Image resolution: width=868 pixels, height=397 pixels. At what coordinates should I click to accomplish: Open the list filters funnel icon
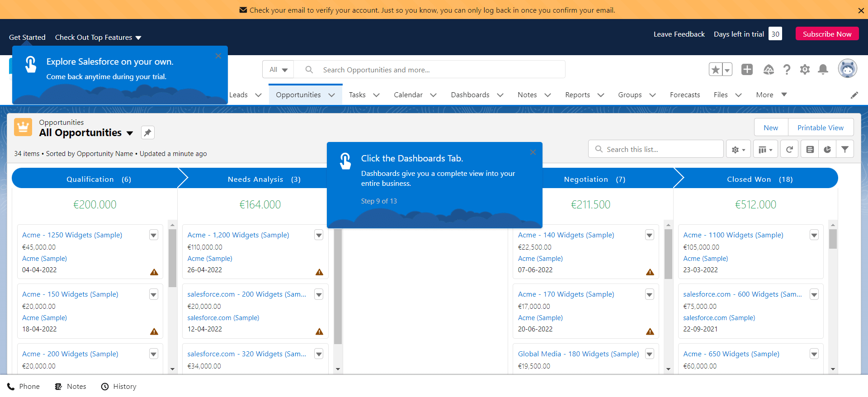coord(845,149)
